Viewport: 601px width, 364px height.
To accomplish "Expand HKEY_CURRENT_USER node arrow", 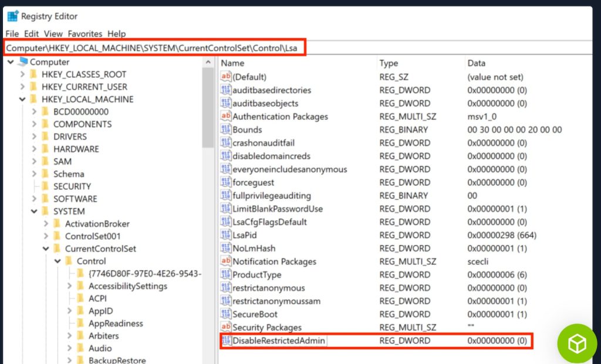I will (x=23, y=87).
